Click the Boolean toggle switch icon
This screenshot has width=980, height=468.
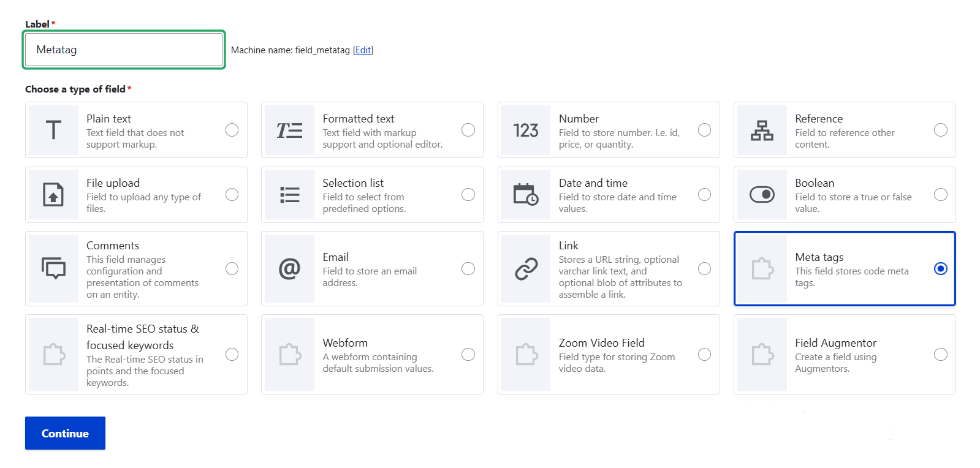pos(762,195)
